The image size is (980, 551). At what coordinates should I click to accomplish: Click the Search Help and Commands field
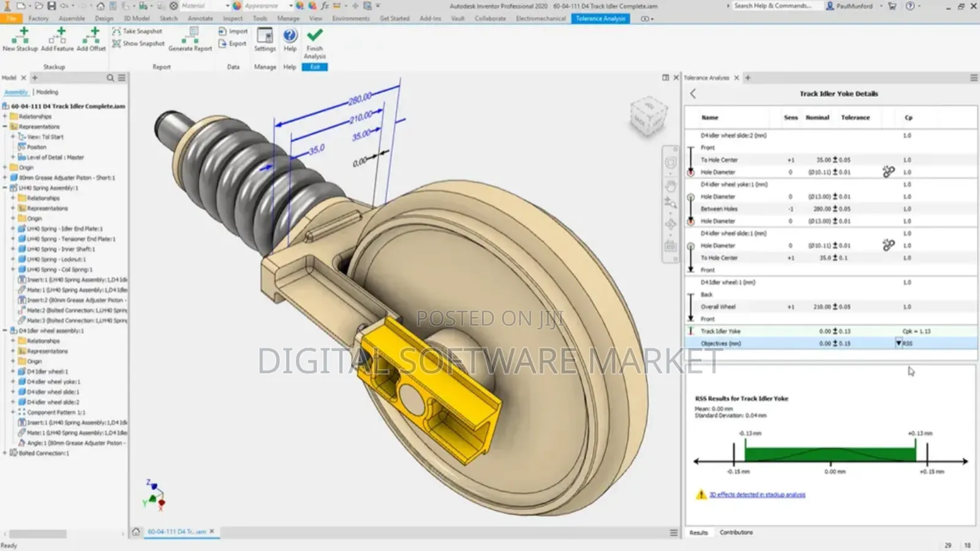(x=777, y=6)
